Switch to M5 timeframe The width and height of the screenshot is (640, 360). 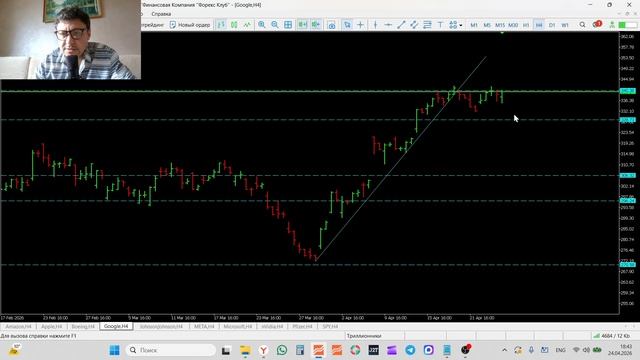point(487,25)
